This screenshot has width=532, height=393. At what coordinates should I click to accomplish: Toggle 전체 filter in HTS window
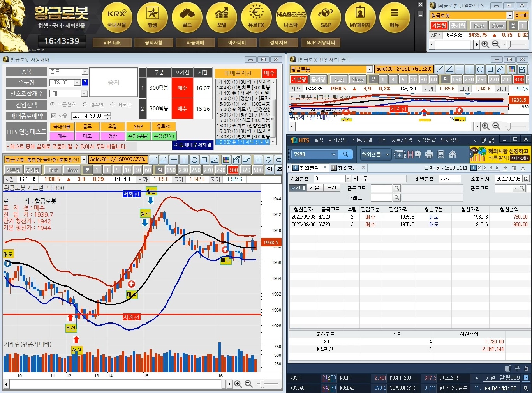point(298,188)
